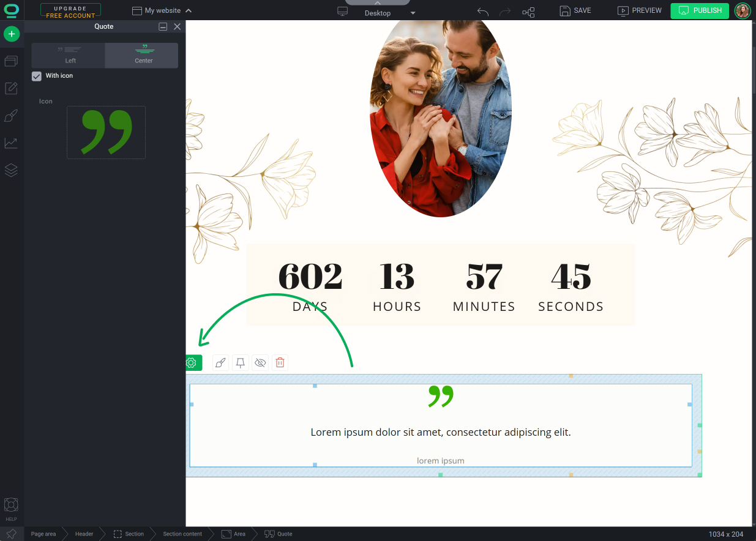Click the green add element plus button
Screen dimensions: 756x541
[12, 34]
